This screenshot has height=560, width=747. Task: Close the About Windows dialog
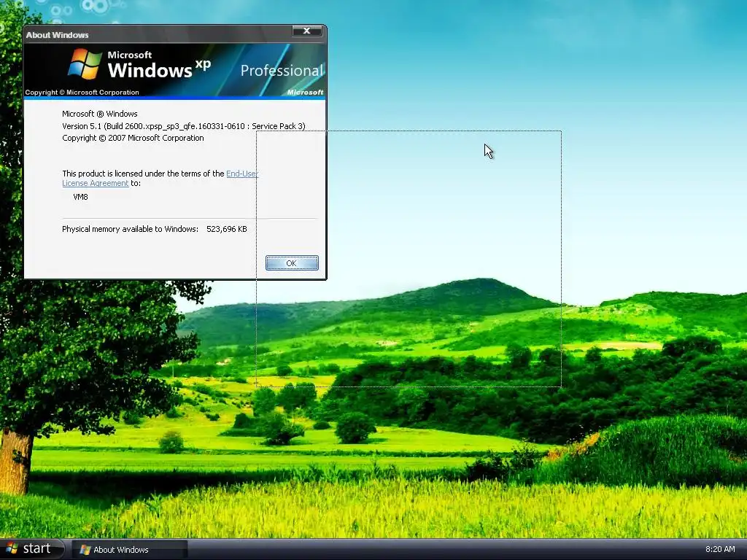(307, 31)
